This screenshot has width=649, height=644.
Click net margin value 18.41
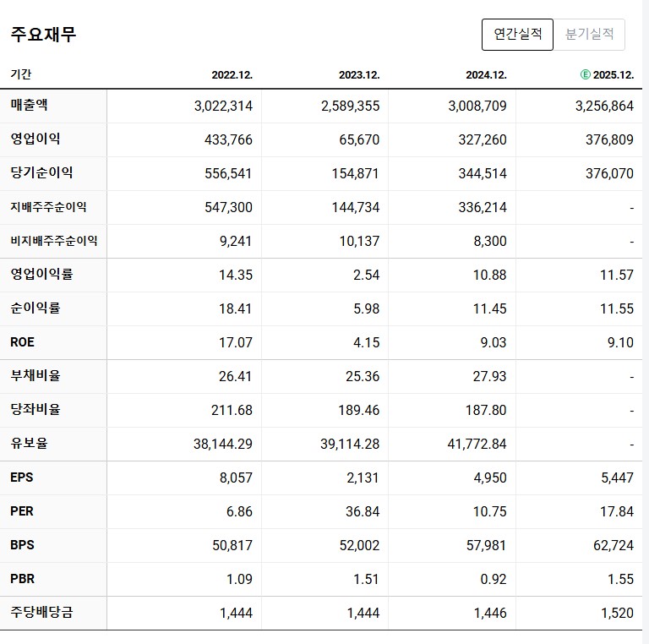235,309
